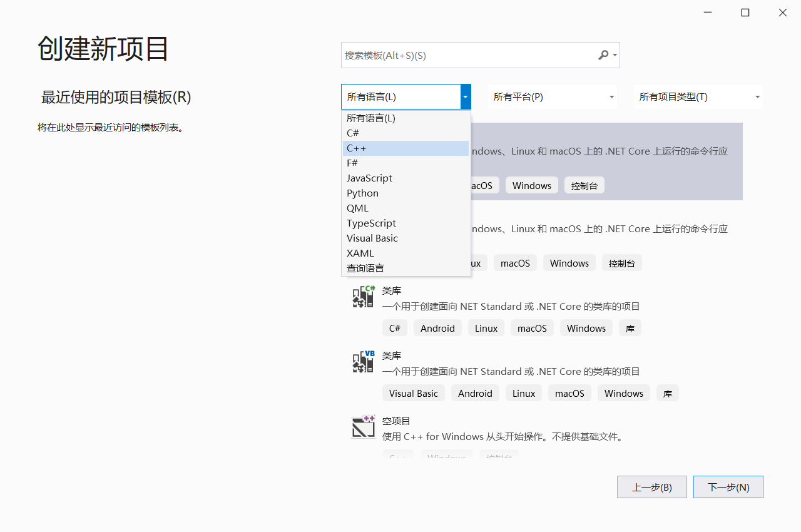801x532 pixels.
Task: Choose 所有语言(L) in the open list
Action: (406, 118)
